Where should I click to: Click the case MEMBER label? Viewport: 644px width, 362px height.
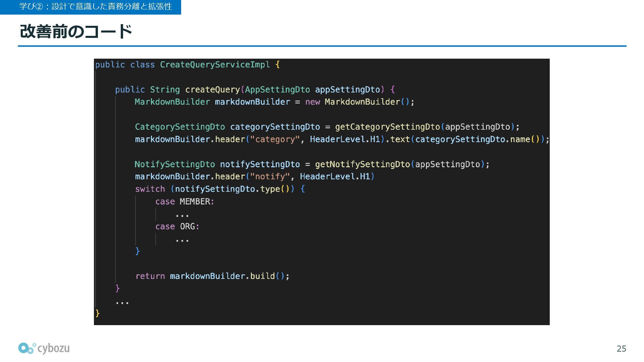[x=184, y=202]
